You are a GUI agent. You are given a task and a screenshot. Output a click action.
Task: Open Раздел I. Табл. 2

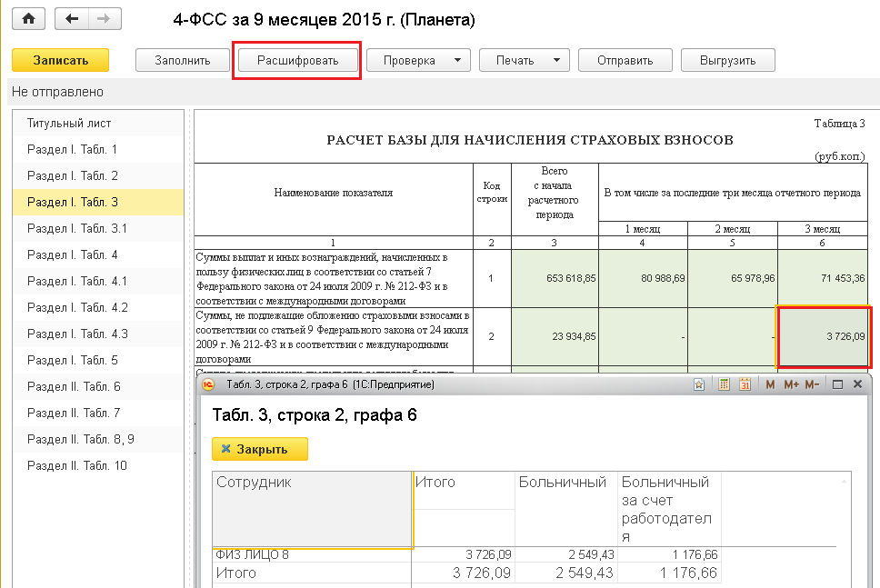(x=98, y=175)
